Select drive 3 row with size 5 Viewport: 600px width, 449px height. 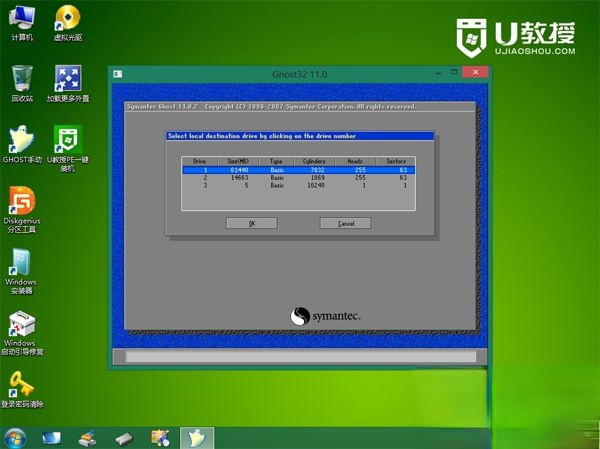coord(298,185)
